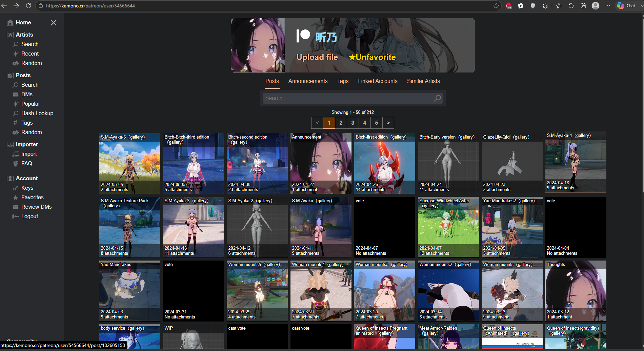
Task: Switch to the Announcements tab
Action: (308, 81)
